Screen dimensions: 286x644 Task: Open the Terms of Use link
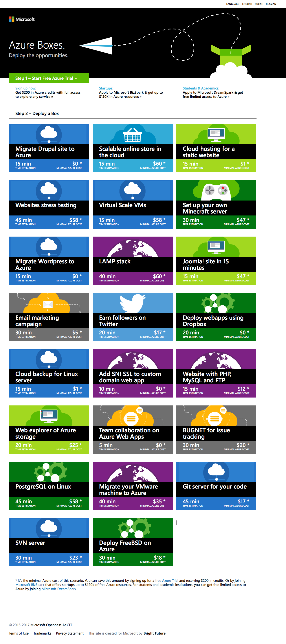click(x=18, y=633)
